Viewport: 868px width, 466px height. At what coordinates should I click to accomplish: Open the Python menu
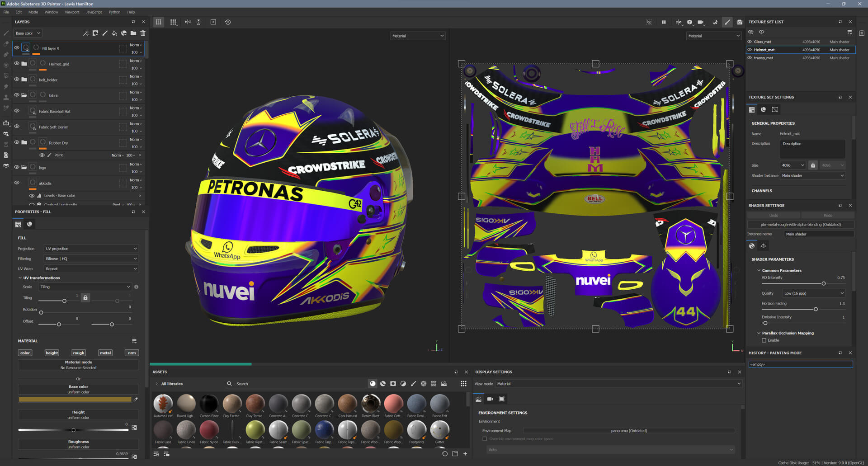click(x=114, y=12)
